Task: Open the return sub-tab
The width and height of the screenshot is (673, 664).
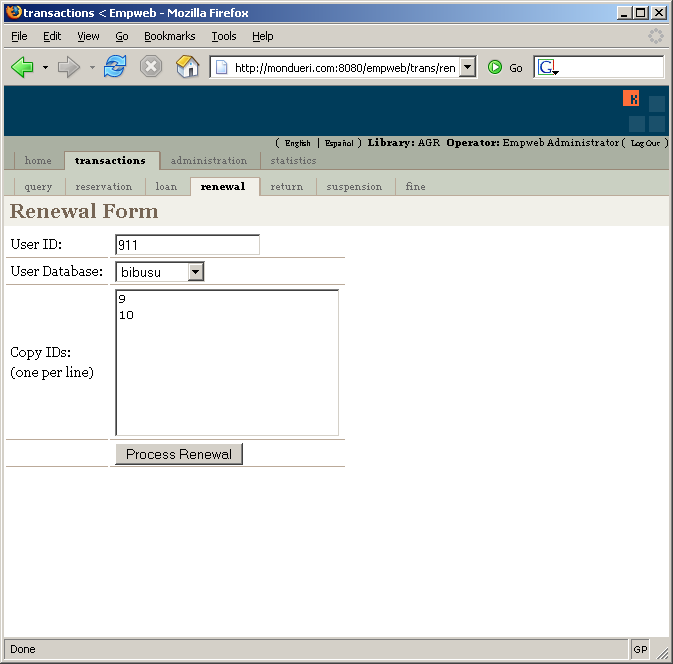Action: click(x=287, y=187)
